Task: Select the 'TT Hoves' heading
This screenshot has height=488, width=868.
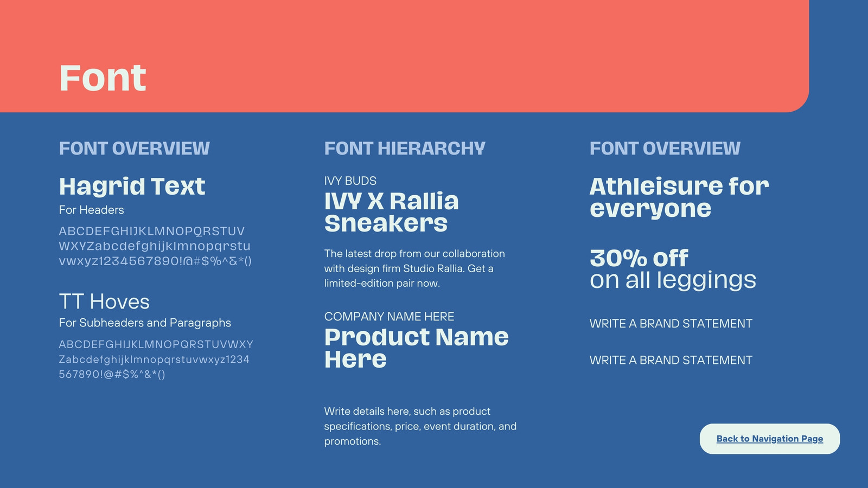Action: tap(104, 301)
